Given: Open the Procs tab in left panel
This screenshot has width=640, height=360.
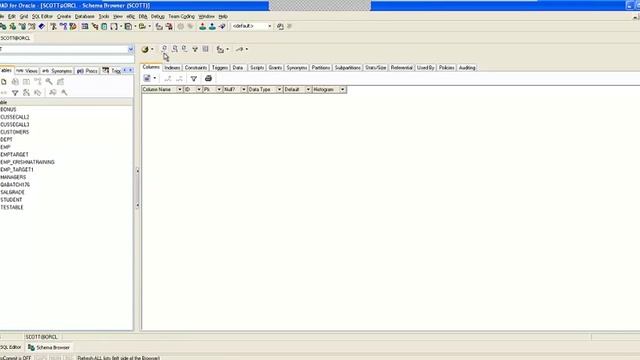Looking at the screenshot, I should pyautogui.click(x=87, y=71).
